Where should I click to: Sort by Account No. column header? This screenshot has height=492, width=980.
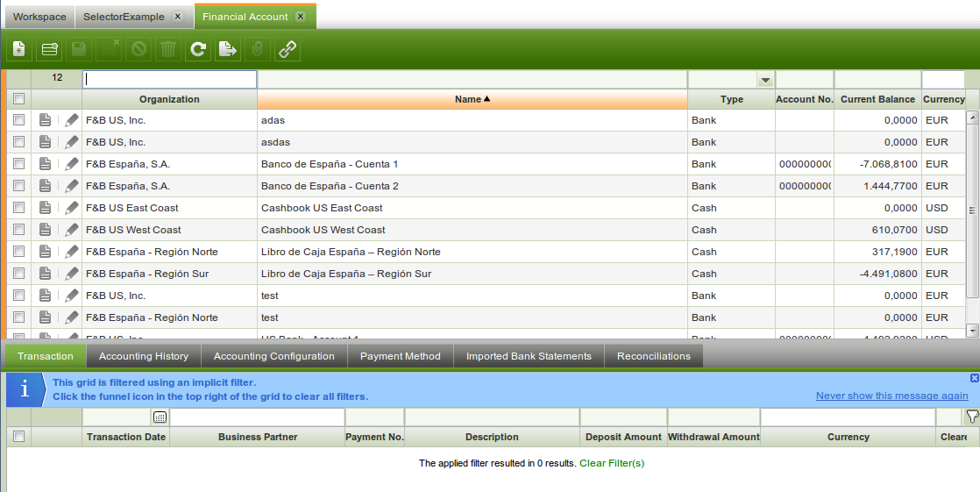(x=805, y=99)
